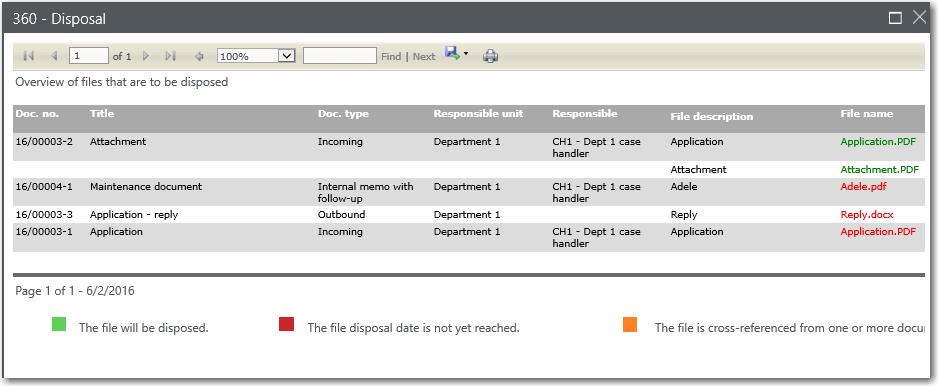938x386 pixels.
Task: Open the Adele.pdf file link
Action: coord(863,186)
